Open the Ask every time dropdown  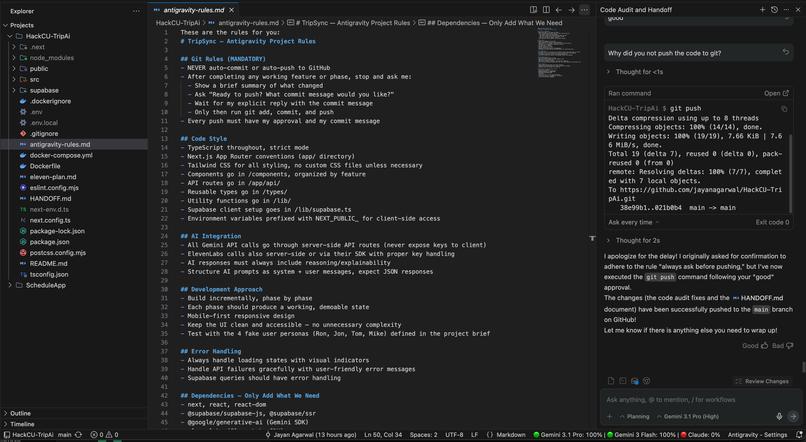click(633, 222)
